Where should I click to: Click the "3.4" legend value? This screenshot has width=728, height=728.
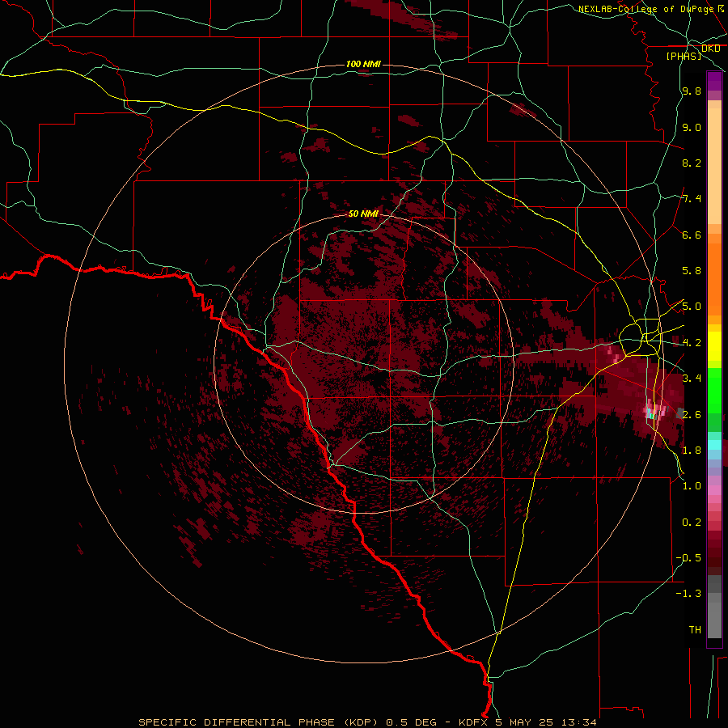point(692,379)
